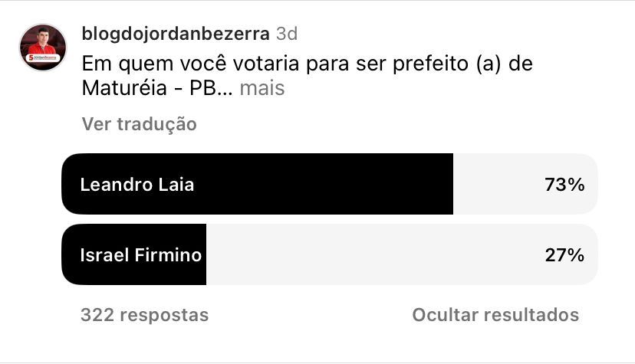635x364 pixels.
Task: Click the black filled bar right of Leandro Laia name
Action: point(324,184)
